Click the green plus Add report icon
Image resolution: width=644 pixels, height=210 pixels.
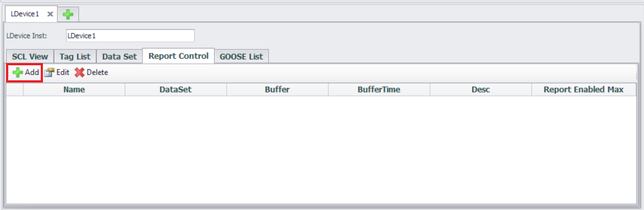click(x=18, y=73)
